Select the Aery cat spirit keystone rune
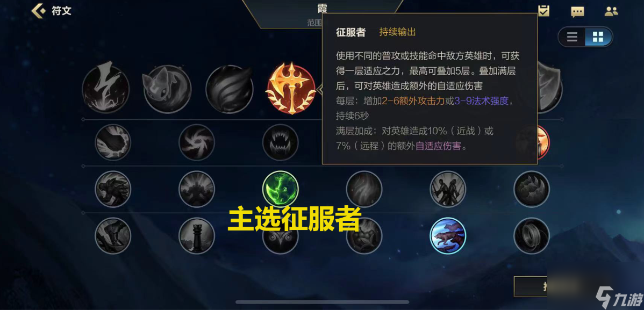 click(167, 89)
